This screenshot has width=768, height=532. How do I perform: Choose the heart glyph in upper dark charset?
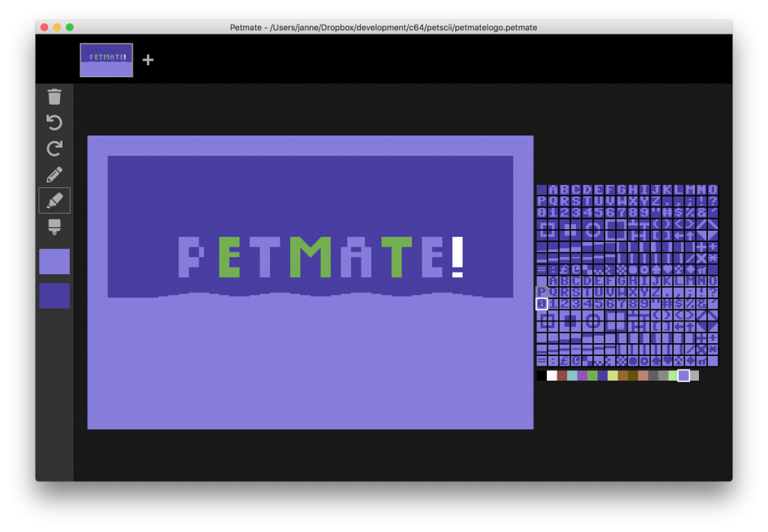667,269
